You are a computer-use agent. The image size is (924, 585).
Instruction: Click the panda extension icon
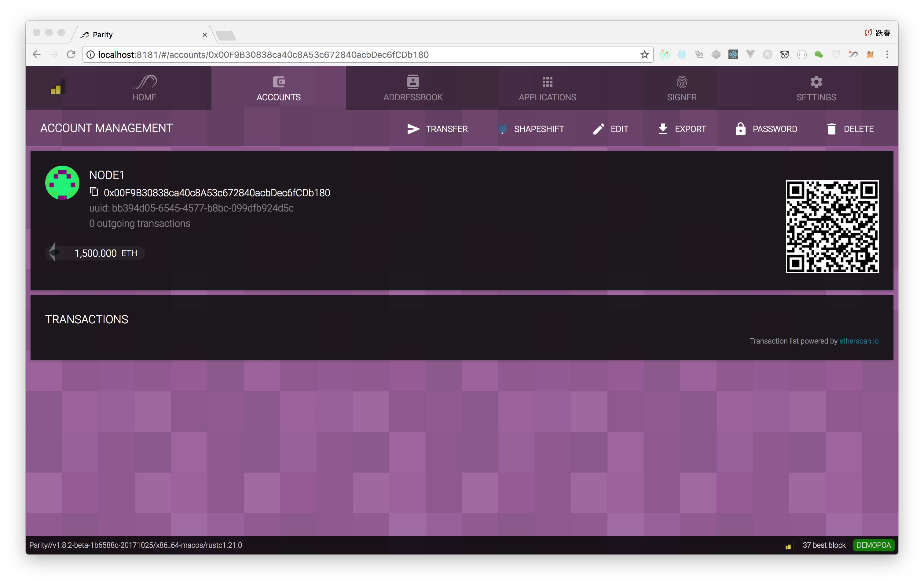coord(784,54)
